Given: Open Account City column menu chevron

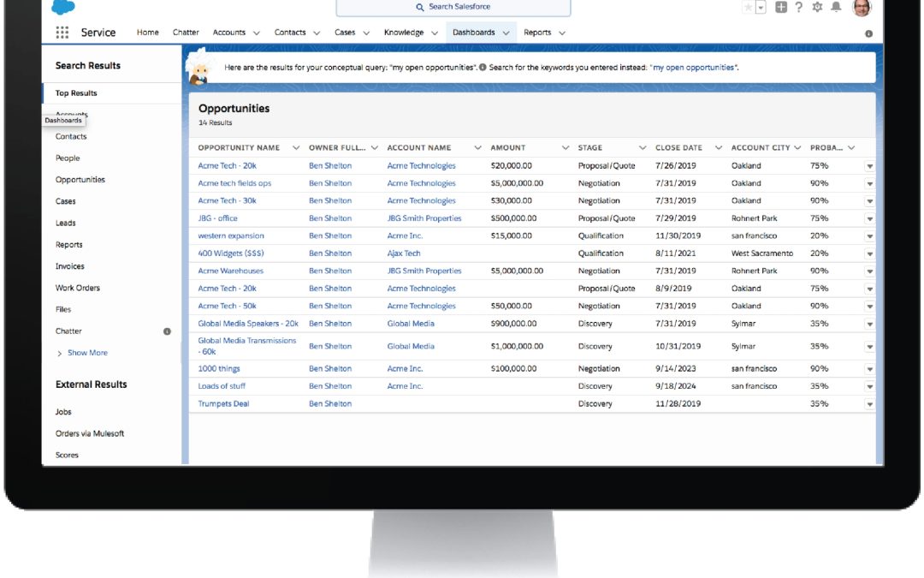Looking at the screenshot, I should coord(797,147).
